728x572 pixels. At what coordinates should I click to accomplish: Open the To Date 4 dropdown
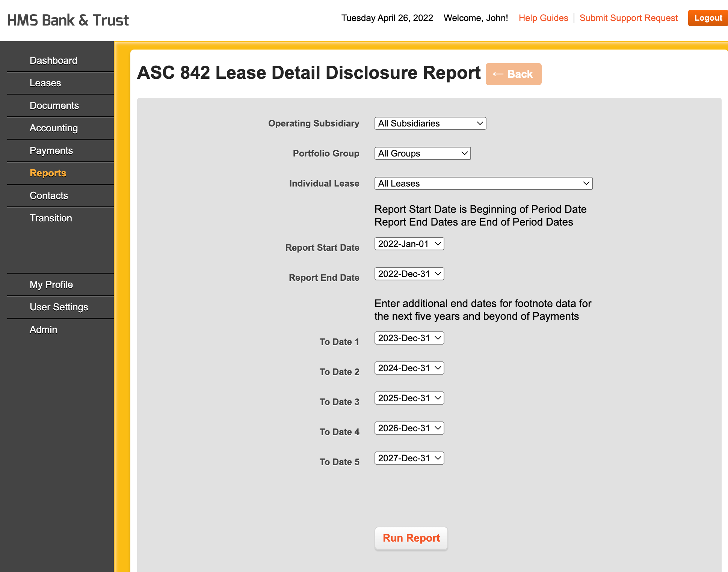[409, 428]
